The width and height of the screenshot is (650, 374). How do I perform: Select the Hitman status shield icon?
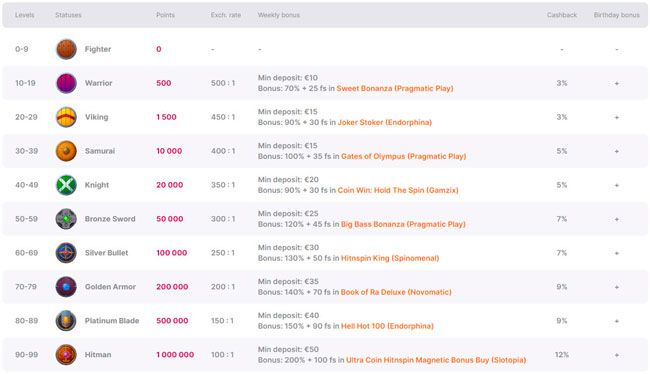(66, 355)
